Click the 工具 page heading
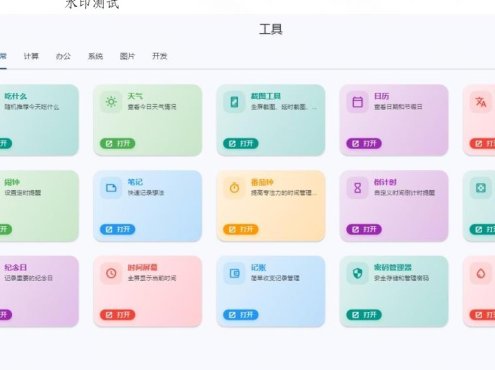 271,29
